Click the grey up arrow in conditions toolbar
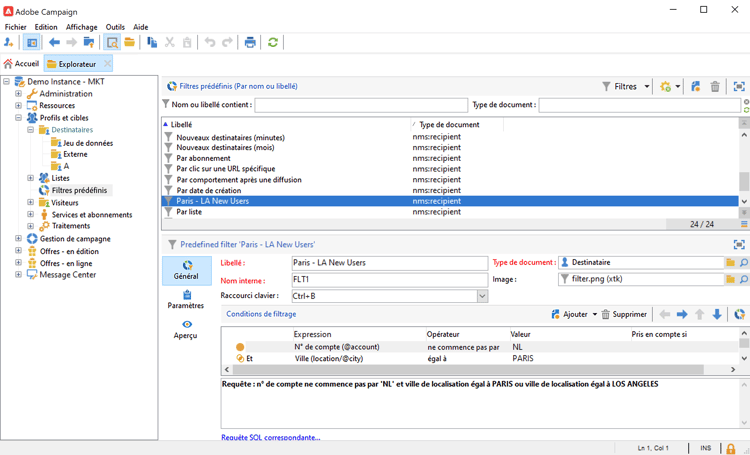The image size is (750, 455). point(699,314)
